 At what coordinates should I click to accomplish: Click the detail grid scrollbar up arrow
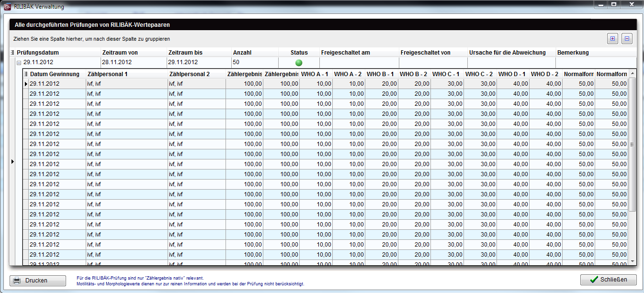tap(633, 74)
